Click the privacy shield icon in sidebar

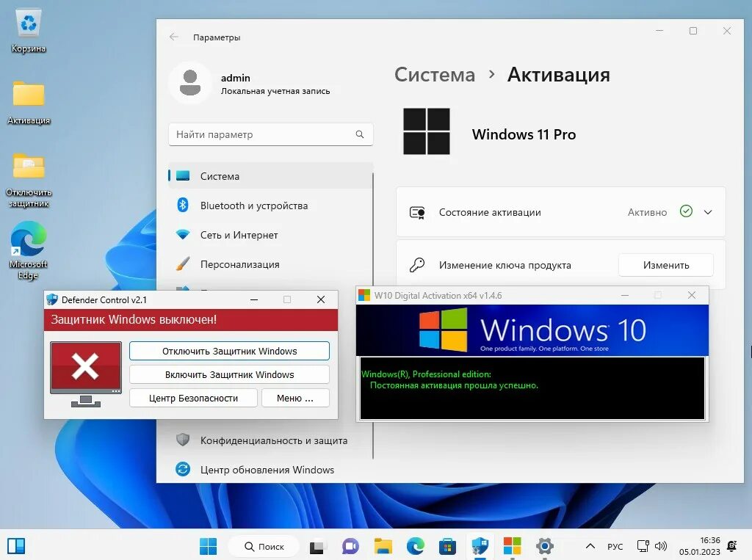[x=183, y=440]
